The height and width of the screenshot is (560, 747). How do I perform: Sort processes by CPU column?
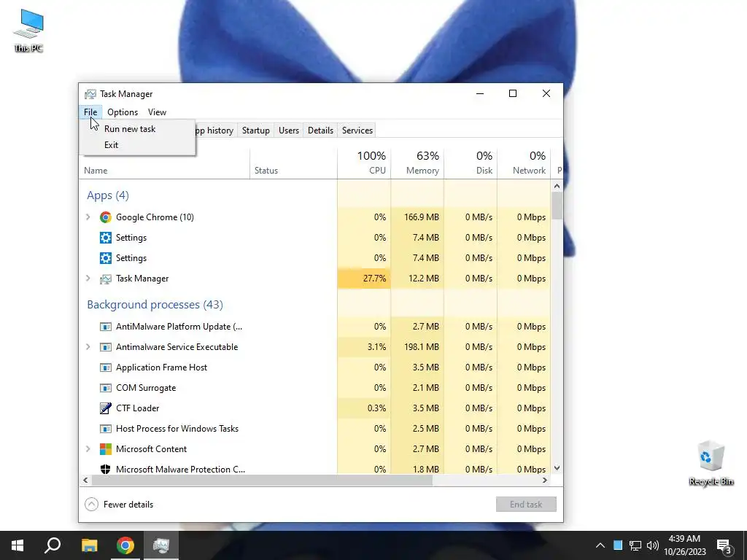click(x=364, y=163)
